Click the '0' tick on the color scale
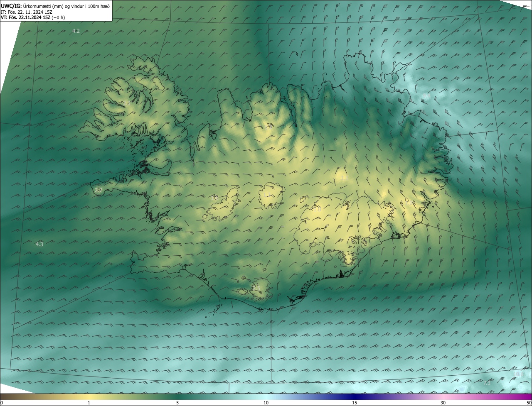 2,403
